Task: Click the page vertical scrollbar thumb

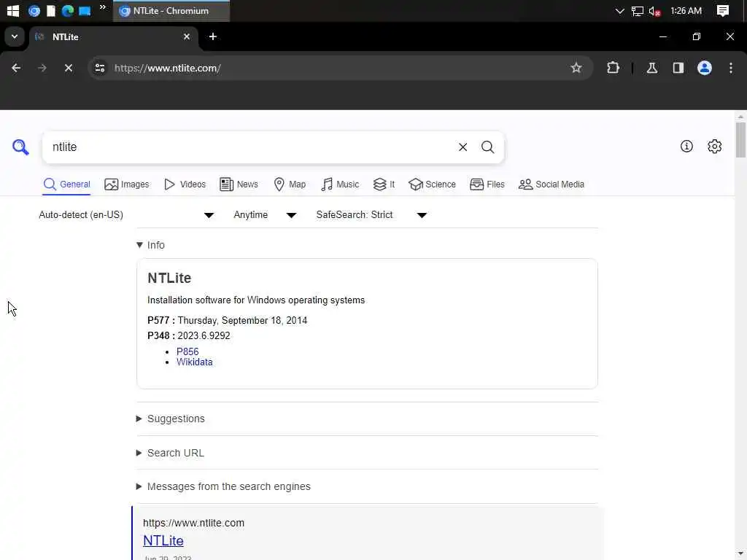Action: coord(740,139)
